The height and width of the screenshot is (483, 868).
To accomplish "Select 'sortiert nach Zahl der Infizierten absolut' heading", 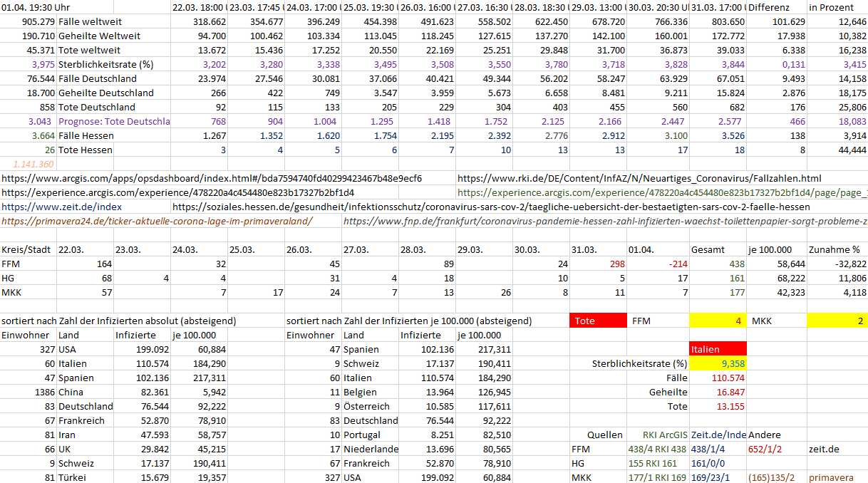I will pos(118,321).
